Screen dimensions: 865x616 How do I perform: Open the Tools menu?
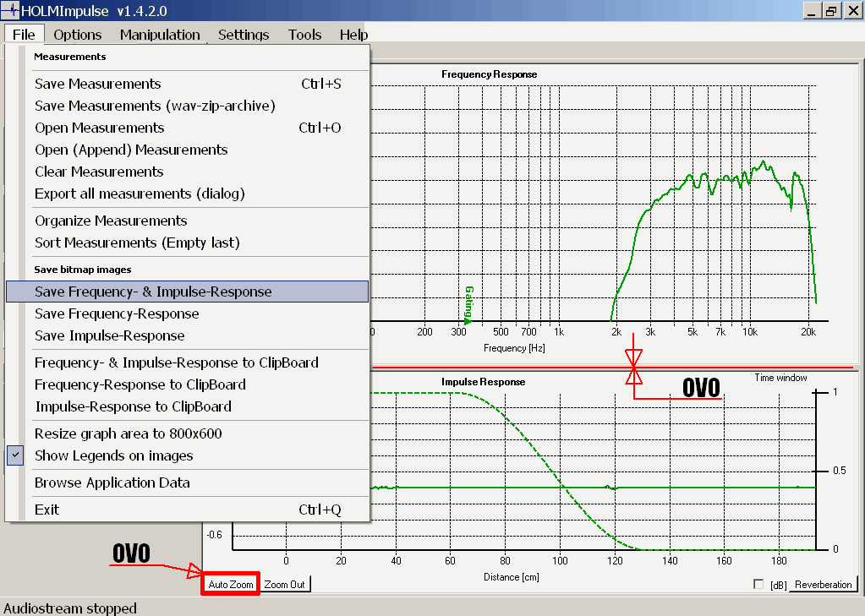[304, 35]
